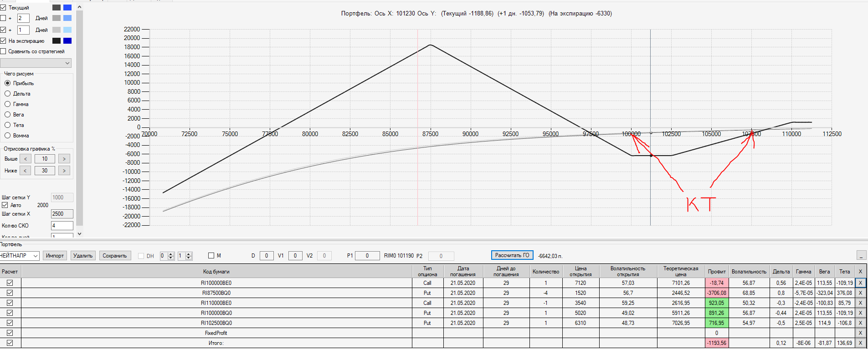
Task: Enable the DH checkbox
Action: (x=141, y=256)
